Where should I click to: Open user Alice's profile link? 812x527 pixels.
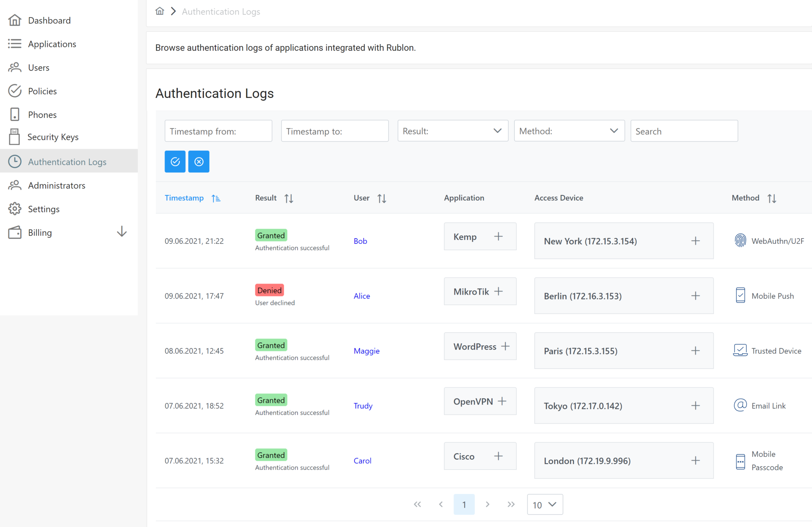pos(362,296)
